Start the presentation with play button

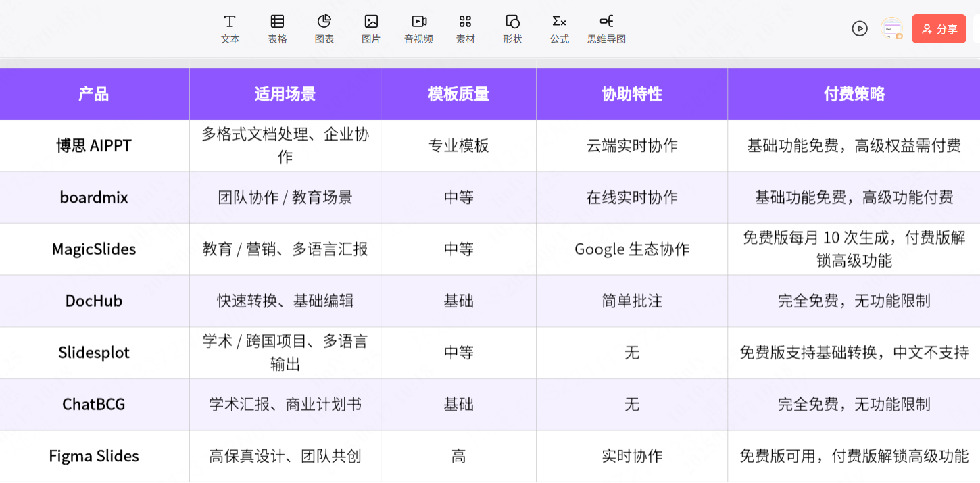pos(860,28)
